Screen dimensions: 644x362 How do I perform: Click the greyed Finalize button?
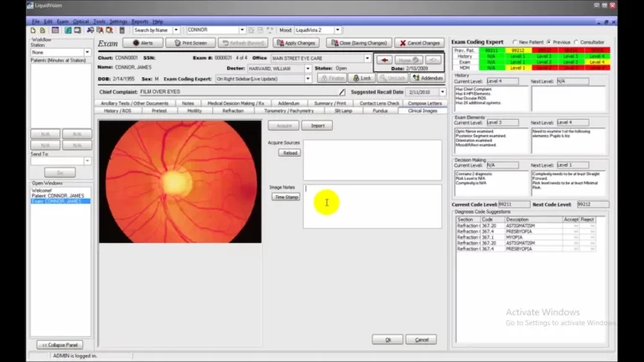pyautogui.click(x=332, y=78)
